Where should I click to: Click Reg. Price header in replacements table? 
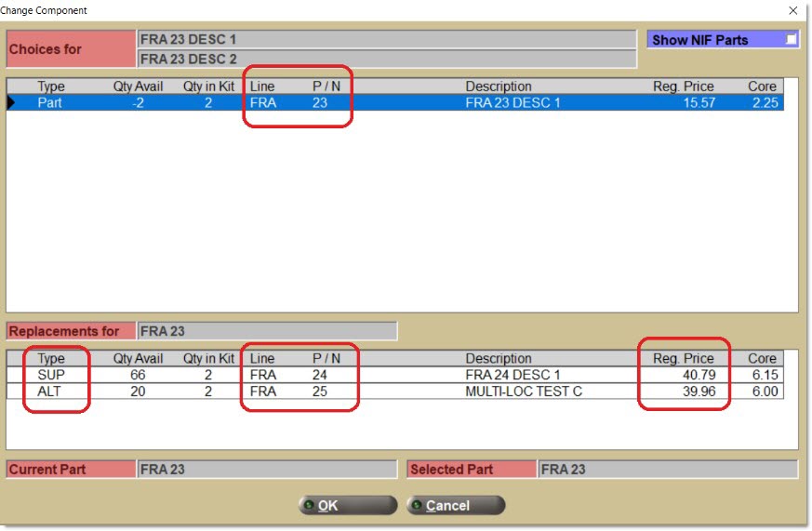[684, 358]
